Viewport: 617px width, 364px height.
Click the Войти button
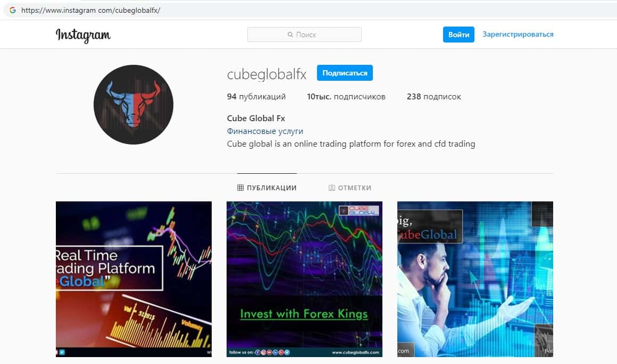click(x=458, y=35)
